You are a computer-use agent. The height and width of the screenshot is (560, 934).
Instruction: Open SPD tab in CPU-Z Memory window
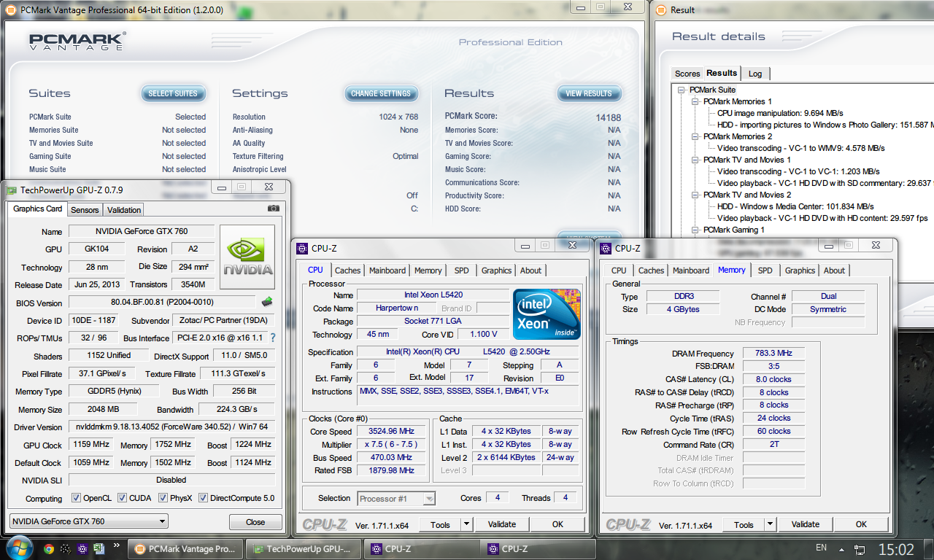(765, 271)
